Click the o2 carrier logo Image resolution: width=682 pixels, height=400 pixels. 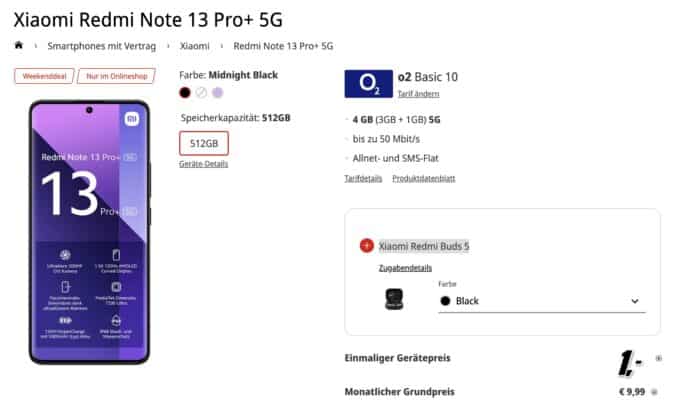pyautogui.click(x=368, y=84)
